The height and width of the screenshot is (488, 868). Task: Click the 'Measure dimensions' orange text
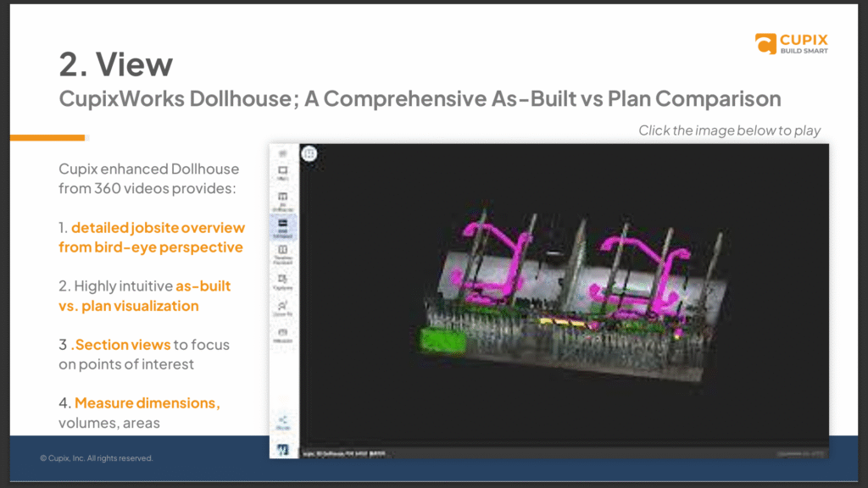click(x=147, y=403)
